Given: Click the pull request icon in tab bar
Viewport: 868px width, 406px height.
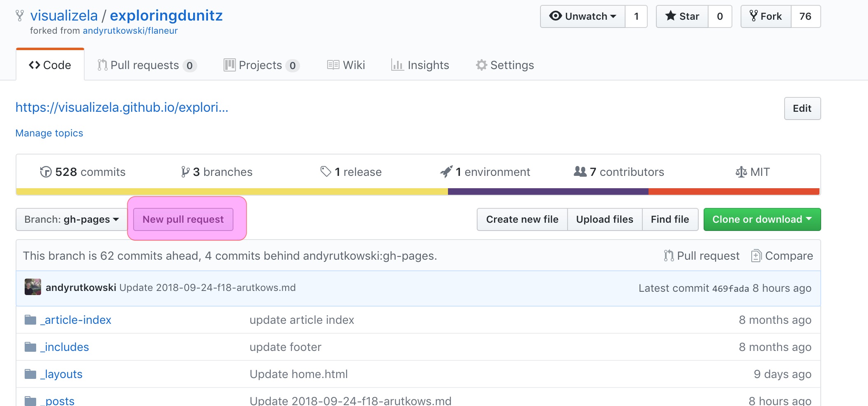Looking at the screenshot, I should [x=102, y=65].
